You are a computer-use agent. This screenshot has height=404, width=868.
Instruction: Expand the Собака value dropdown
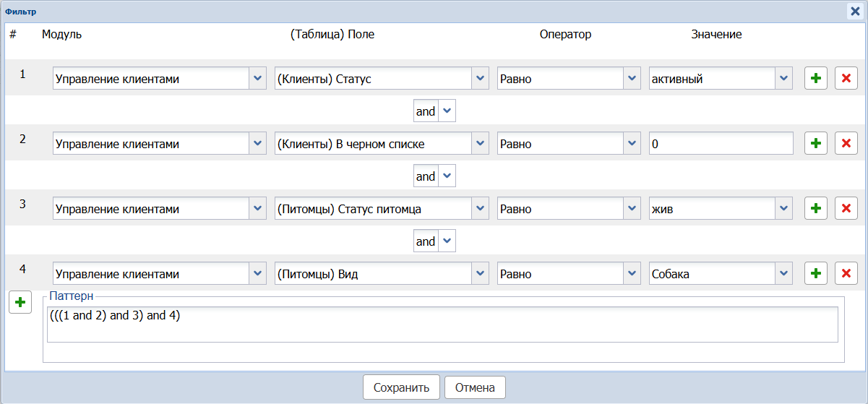coord(784,274)
